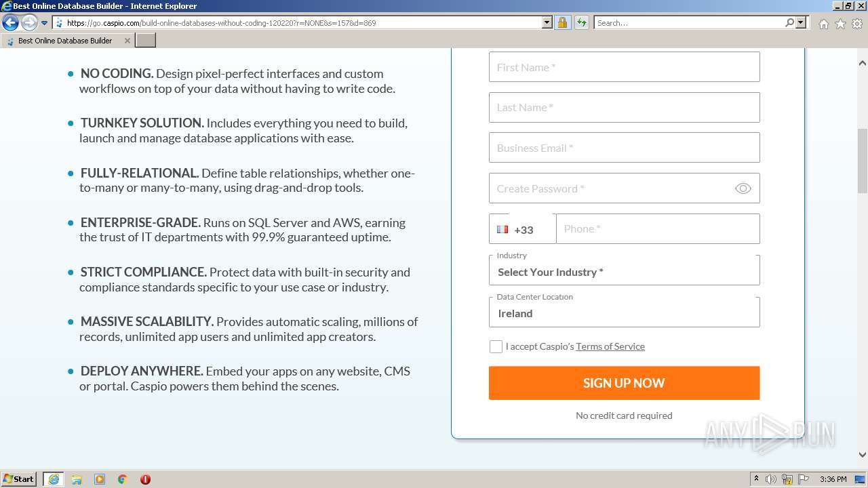868x488 pixels.
Task: Focus the Create Password field
Action: [624, 188]
